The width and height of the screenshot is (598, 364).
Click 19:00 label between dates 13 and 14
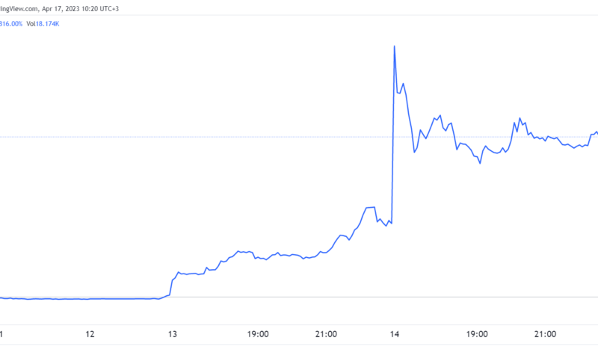[x=258, y=334]
